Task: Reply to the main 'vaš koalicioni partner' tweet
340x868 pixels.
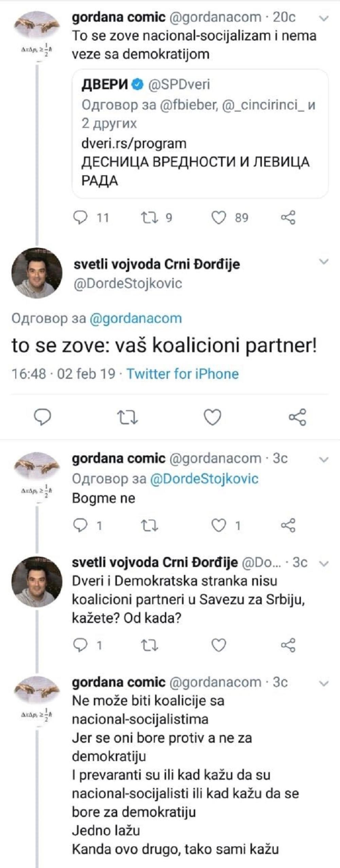Action: coord(42,417)
